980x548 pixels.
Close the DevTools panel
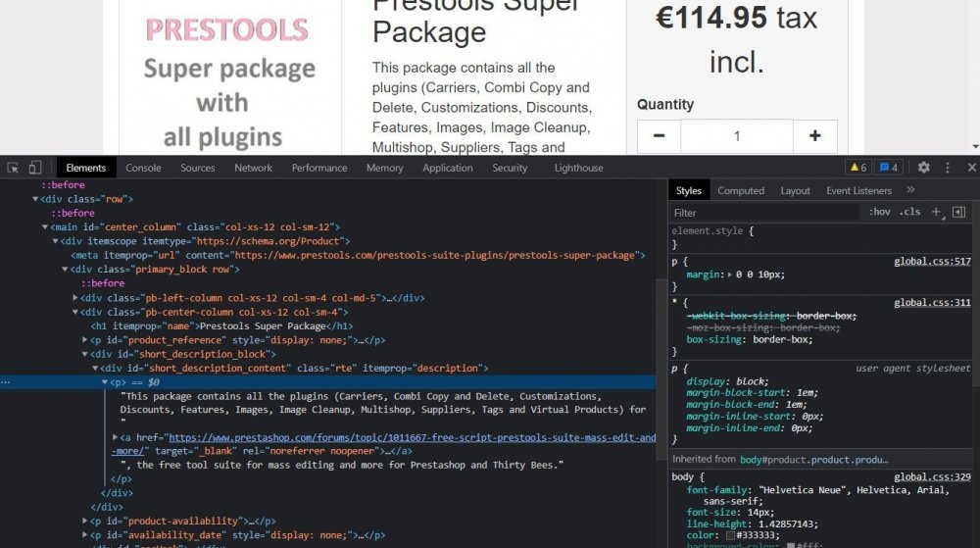coord(971,168)
